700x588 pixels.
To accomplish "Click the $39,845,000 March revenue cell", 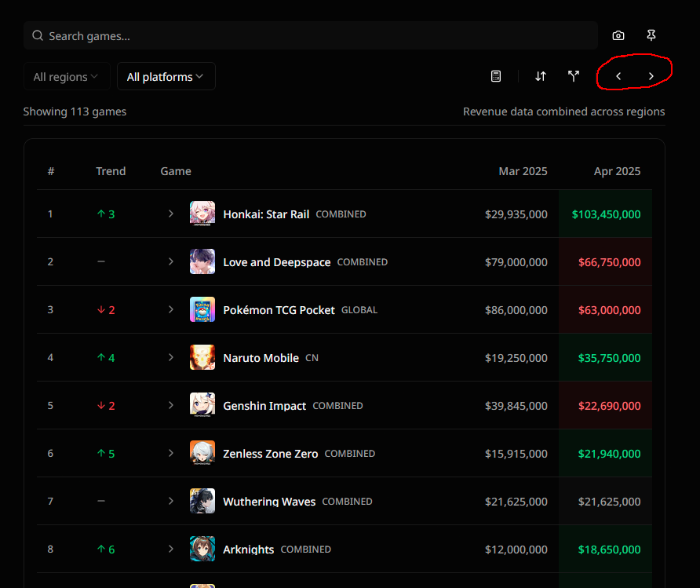I will click(516, 406).
